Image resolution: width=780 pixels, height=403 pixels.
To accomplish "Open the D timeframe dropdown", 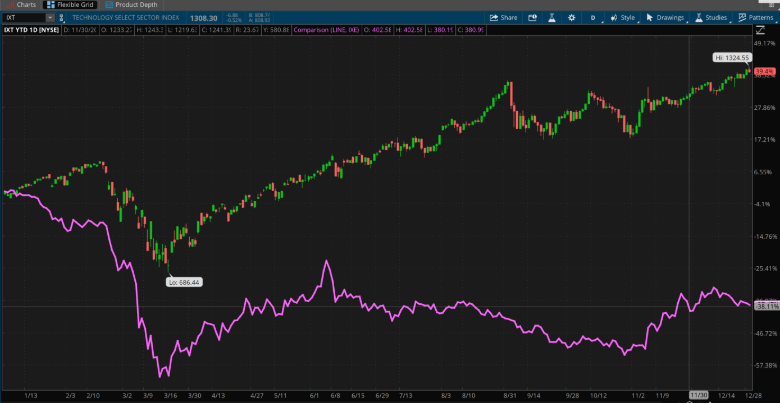I will (x=594, y=17).
